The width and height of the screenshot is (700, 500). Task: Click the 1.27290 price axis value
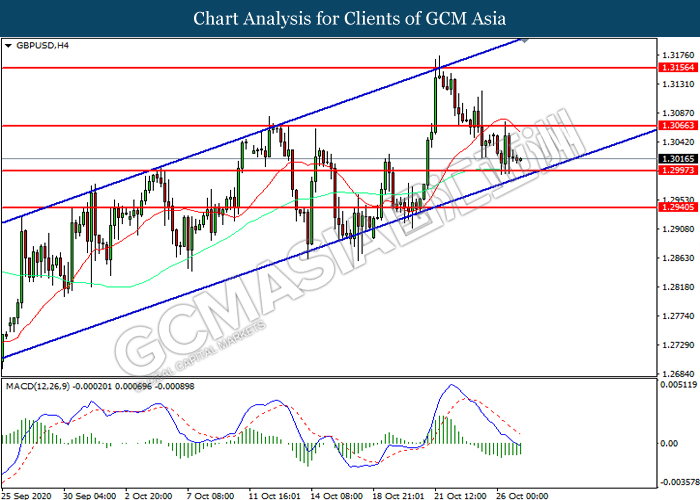point(679,345)
